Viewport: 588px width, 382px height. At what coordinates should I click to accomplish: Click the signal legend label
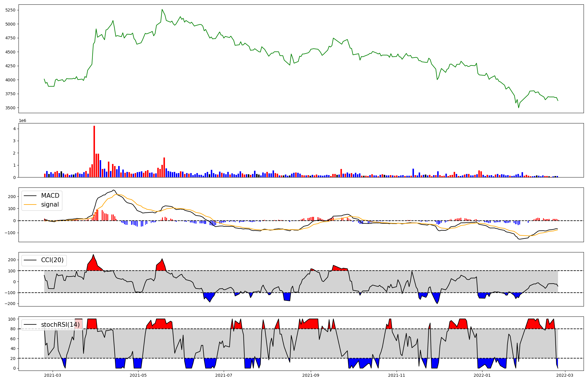tap(50, 205)
